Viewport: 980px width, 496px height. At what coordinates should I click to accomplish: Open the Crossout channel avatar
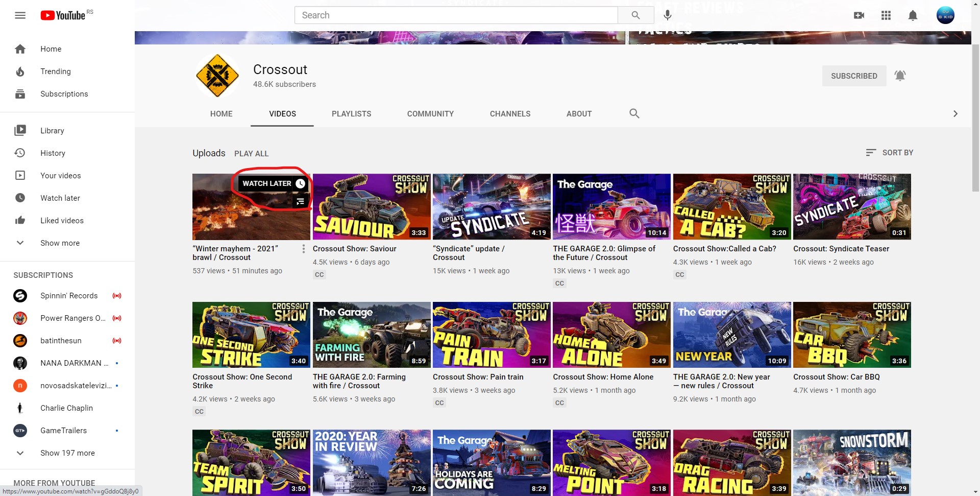click(x=217, y=76)
